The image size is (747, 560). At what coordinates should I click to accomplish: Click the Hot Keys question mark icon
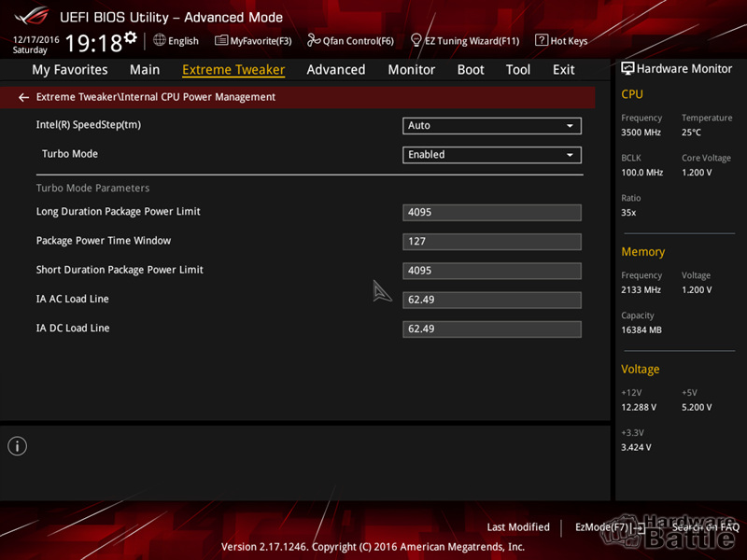[542, 40]
